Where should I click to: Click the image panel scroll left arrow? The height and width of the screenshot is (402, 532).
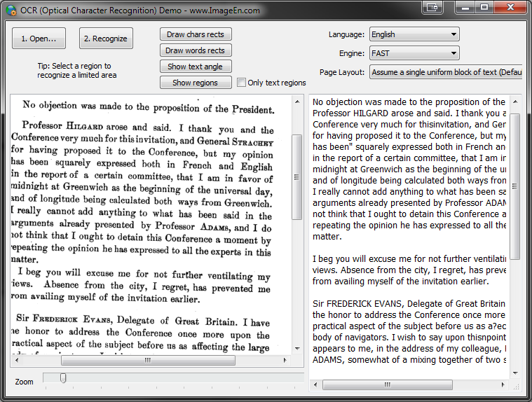coord(17,360)
